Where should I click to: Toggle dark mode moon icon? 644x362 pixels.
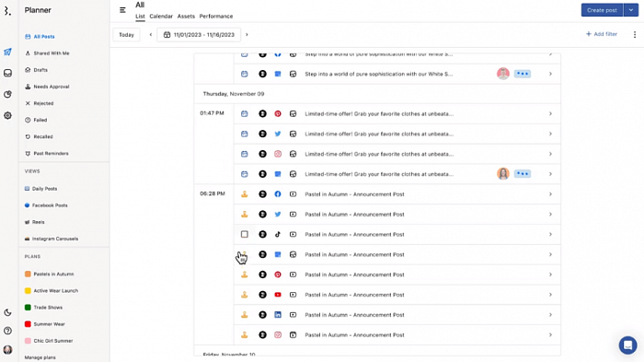click(7, 312)
